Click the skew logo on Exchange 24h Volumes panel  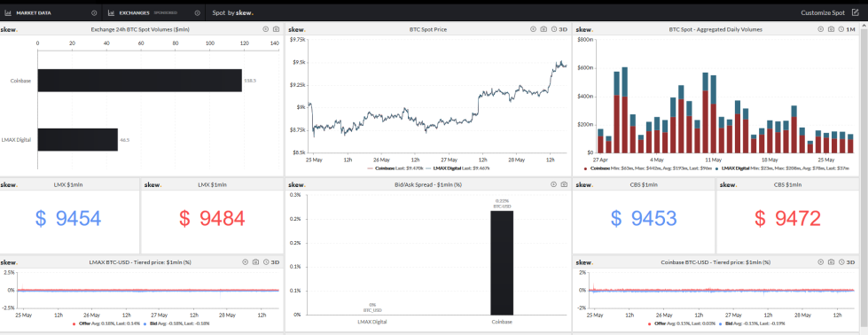pos(8,29)
